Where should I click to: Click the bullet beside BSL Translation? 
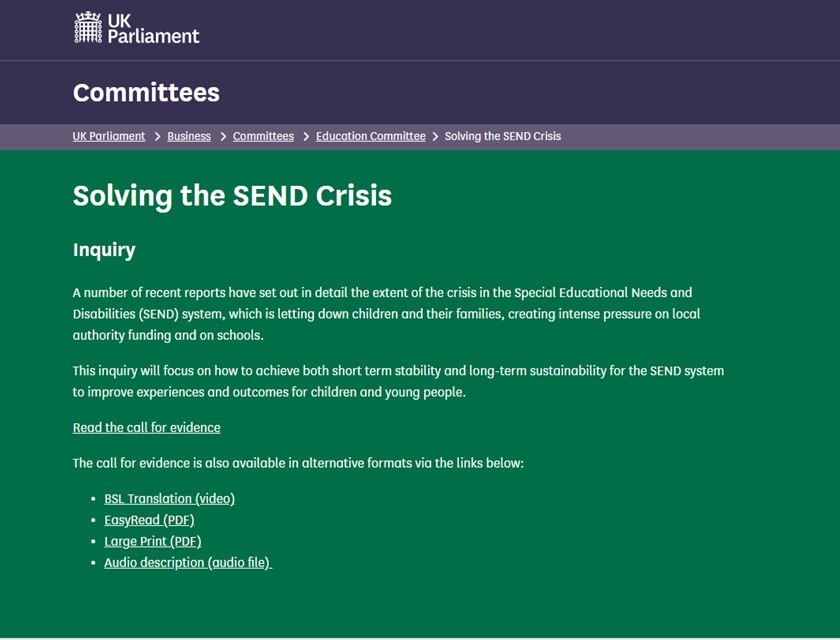tap(91, 498)
